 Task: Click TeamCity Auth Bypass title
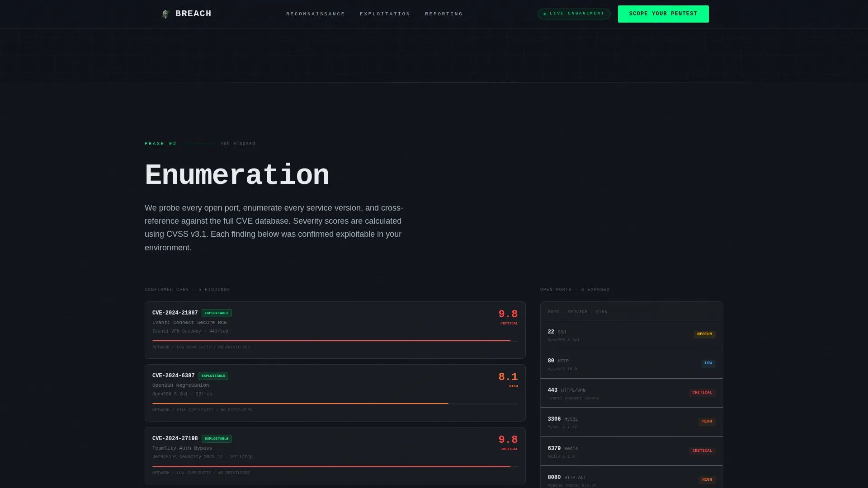(182, 448)
